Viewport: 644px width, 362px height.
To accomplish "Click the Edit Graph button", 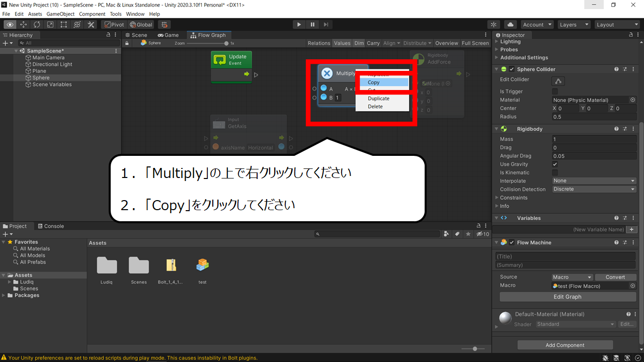I will pos(568,297).
